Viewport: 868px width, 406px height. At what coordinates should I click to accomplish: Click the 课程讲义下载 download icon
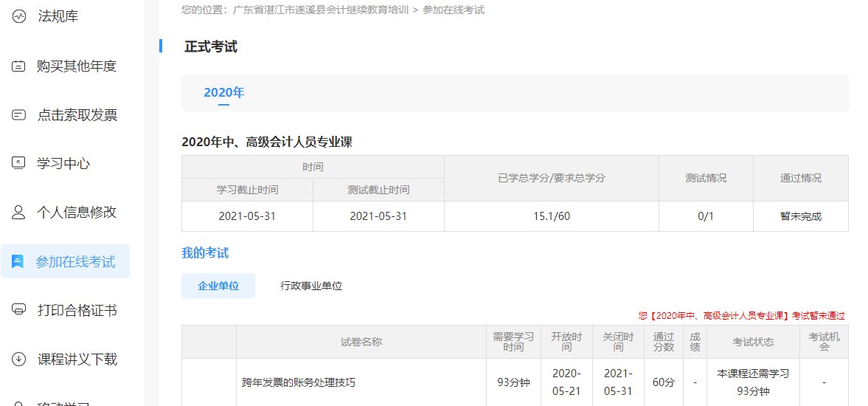click(19, 359)
